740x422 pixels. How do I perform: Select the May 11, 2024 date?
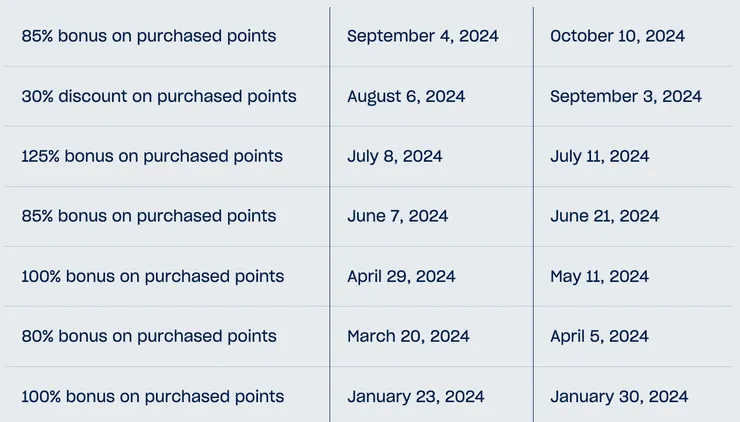click(599, 277)
